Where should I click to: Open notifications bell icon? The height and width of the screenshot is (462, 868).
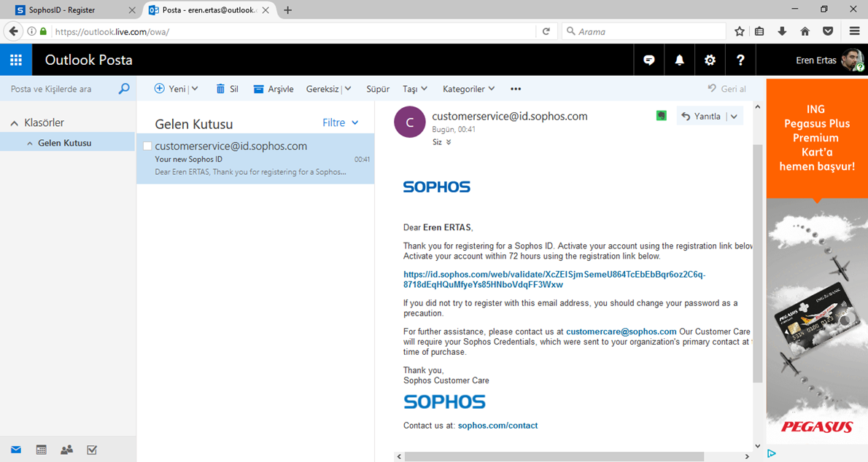click(x=679, y=60)
